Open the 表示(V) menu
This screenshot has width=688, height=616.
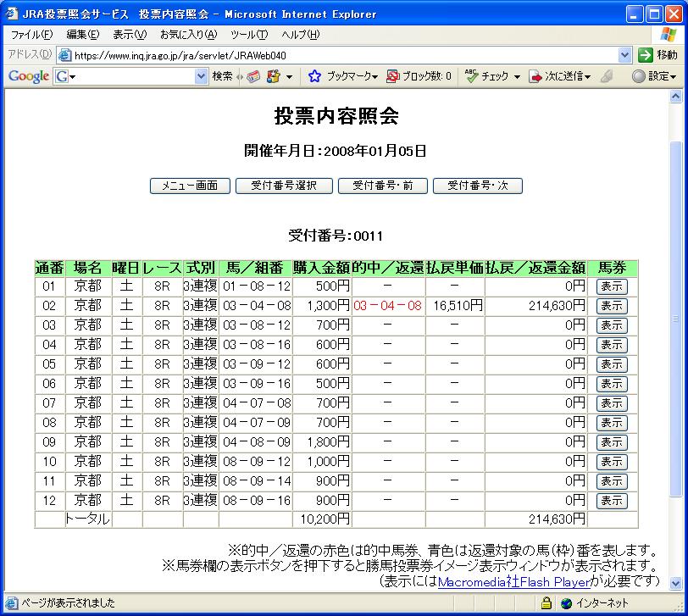click(130, 35)
